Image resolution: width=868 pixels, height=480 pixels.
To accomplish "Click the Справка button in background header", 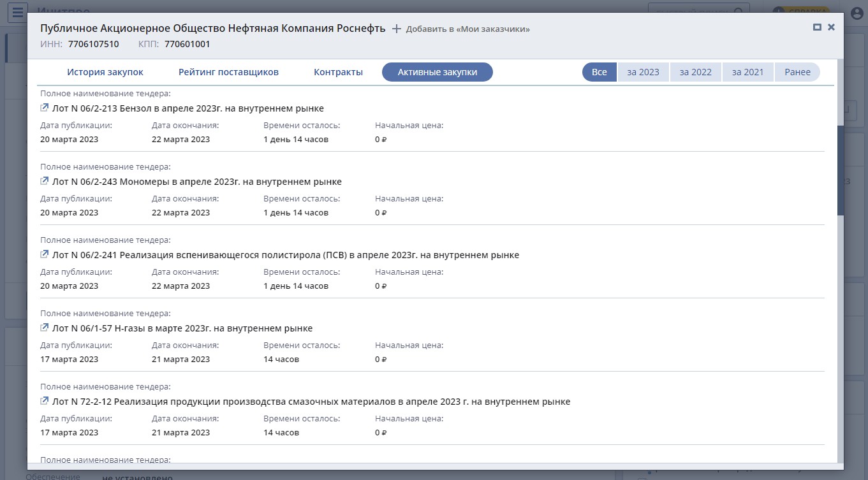I will (802, 12).
